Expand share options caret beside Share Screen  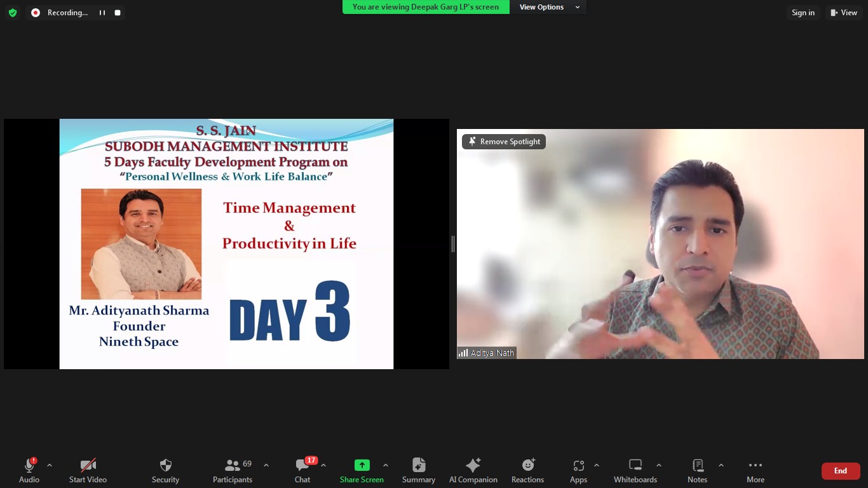pos(386,466)
